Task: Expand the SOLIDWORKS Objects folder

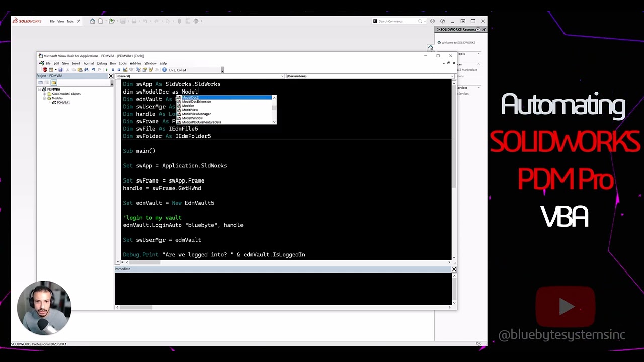Action: (x=44, y=94)
